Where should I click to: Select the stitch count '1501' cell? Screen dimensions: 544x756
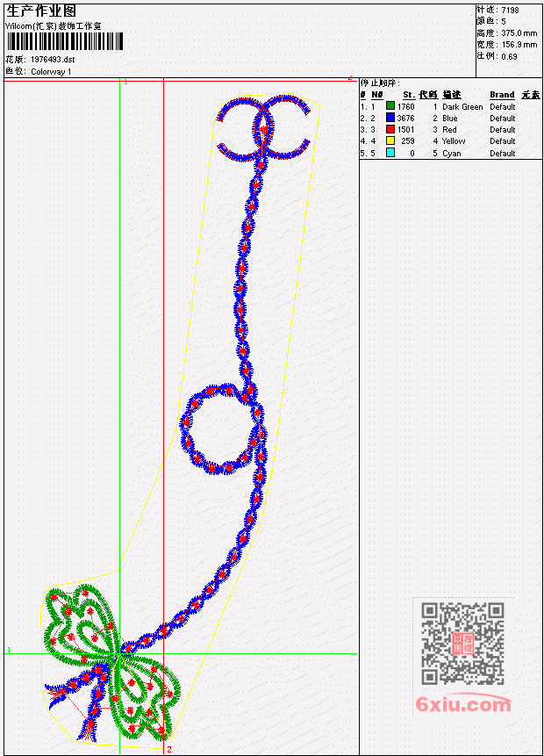[405, 130]
